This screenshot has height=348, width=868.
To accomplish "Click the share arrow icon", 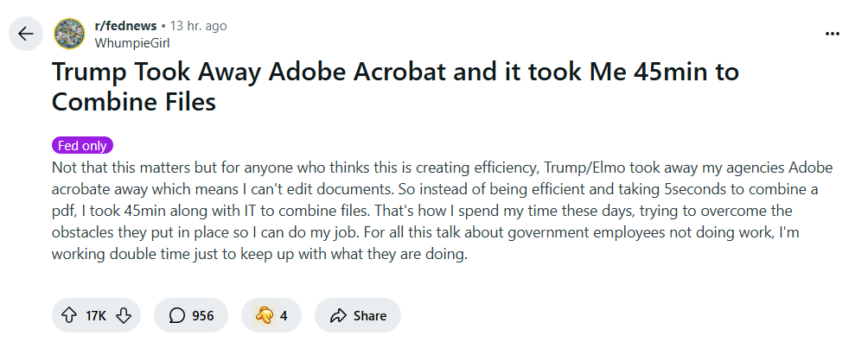I will [337, 316].
